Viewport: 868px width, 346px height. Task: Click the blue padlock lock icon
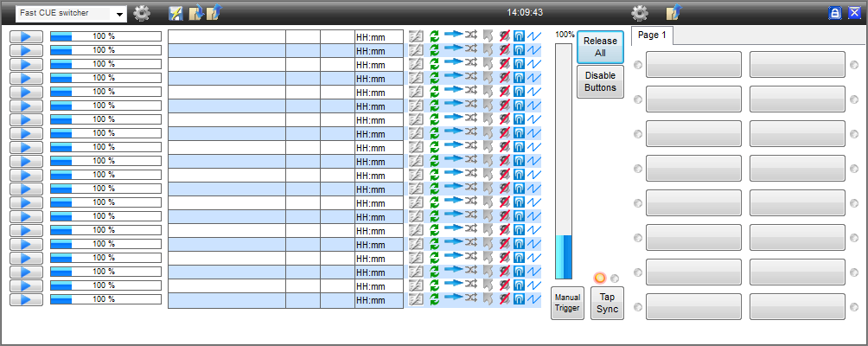click(834, 13)
